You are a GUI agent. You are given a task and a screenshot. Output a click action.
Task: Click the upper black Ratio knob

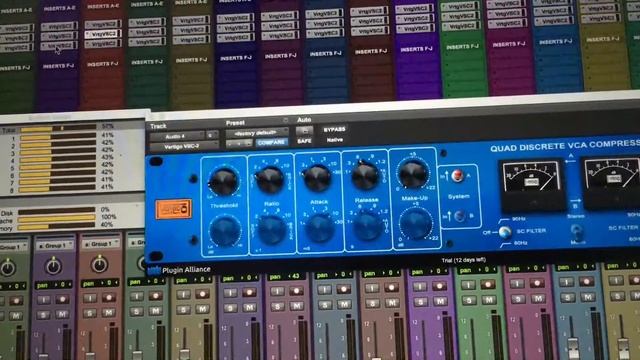pos(269,180)
